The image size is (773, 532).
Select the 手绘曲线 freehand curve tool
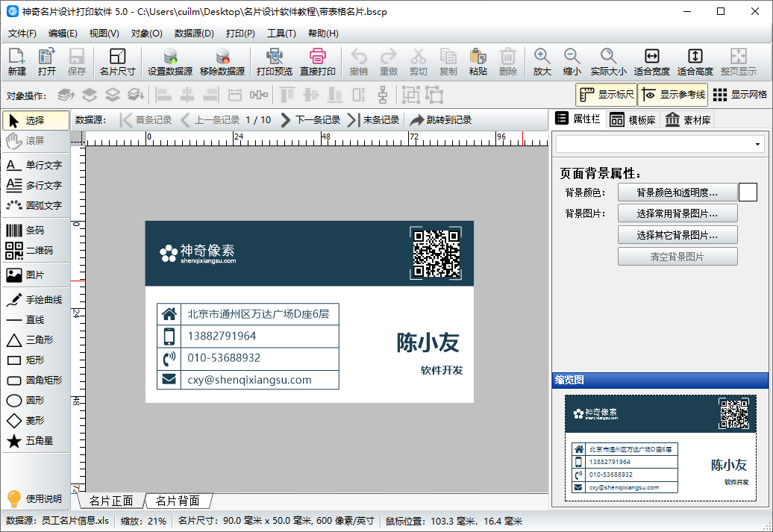(36, 300)
